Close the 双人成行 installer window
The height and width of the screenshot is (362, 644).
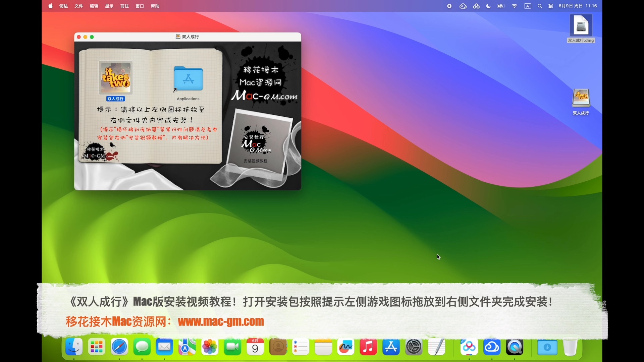79,37
